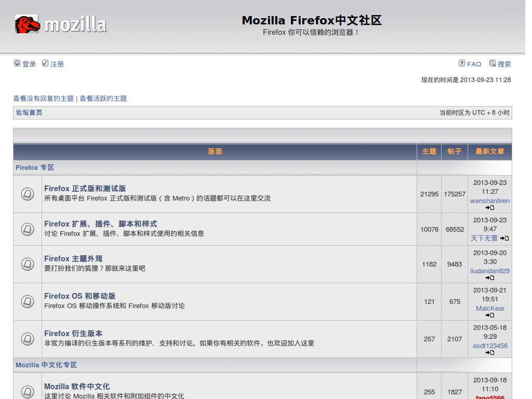Click the 注册 registration icon
This screenshot has width=532, height=399.
(45, 63)
